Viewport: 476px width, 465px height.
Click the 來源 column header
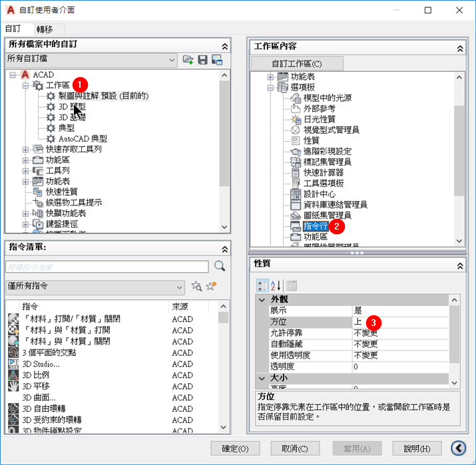(188, 307)
